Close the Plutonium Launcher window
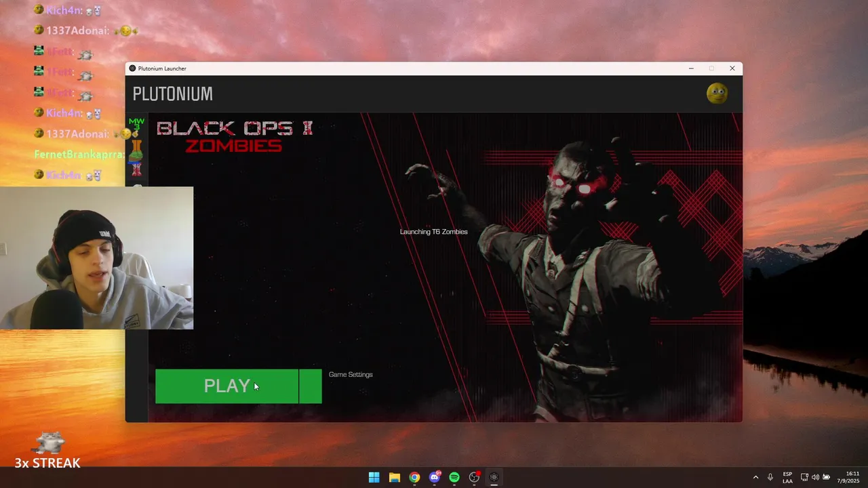 pyautogui.click(x=732, y=68)
